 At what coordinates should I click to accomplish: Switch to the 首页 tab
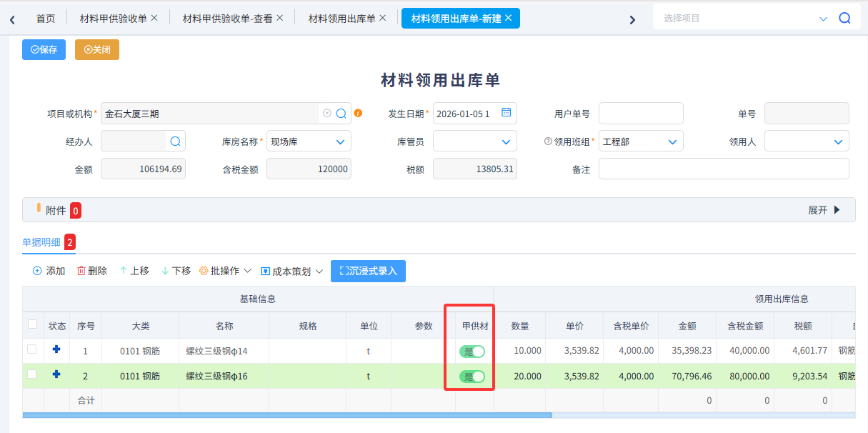point(45,18)
